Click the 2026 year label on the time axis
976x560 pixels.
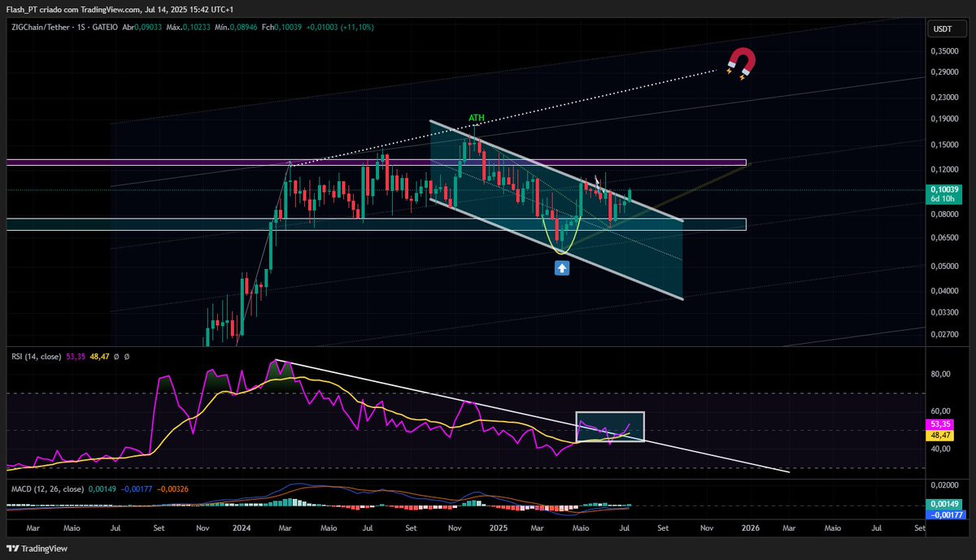(751, 527)
